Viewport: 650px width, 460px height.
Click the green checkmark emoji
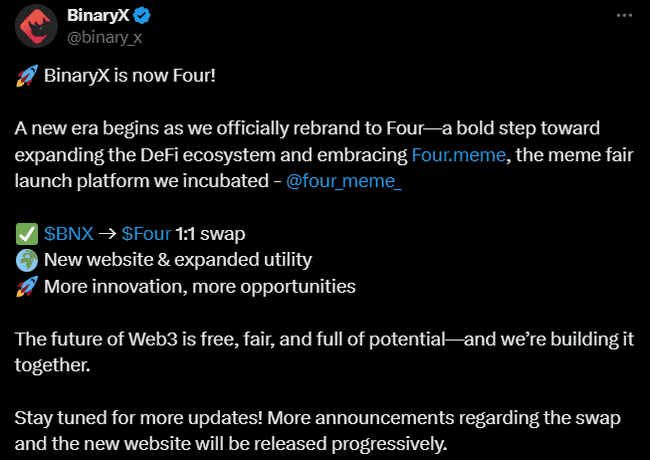(27, 234)
